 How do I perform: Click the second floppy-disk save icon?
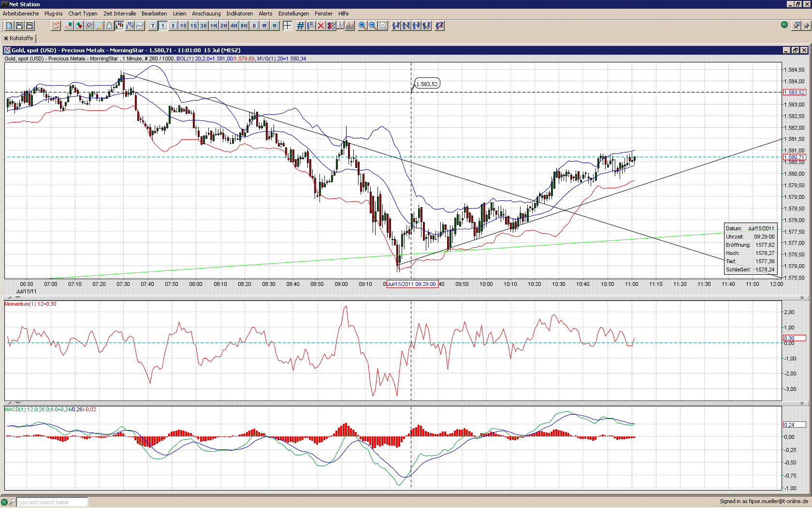29,26
